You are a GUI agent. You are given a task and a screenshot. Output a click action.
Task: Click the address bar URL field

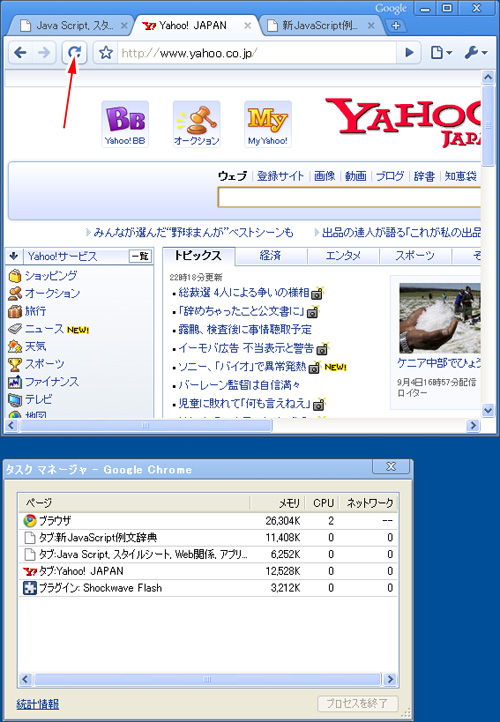click(257, 53)
